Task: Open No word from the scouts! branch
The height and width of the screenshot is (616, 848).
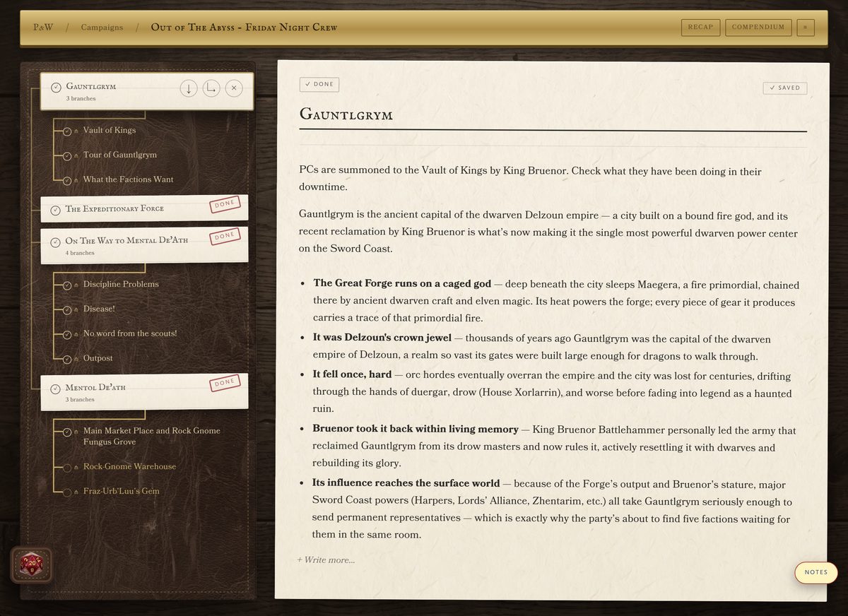Action: (x=130, y=333)
